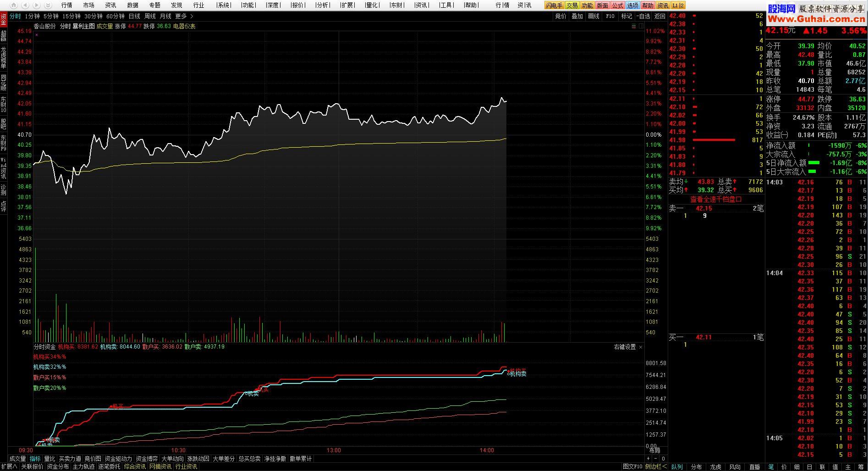Expand the 扩展 panel at bottom-left
Screen dimensions: 868x471
9,467
